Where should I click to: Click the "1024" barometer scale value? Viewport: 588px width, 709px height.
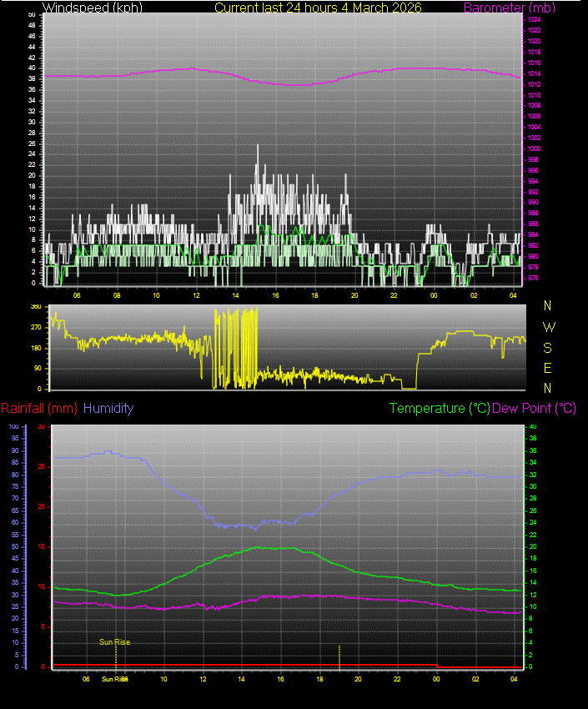click(x=534, y=19)
